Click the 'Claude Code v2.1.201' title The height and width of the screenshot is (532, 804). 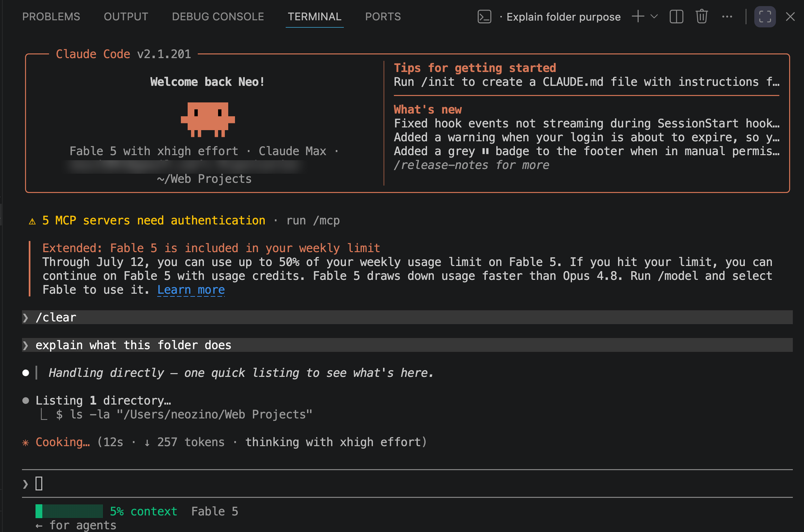(x=123, y=54)
